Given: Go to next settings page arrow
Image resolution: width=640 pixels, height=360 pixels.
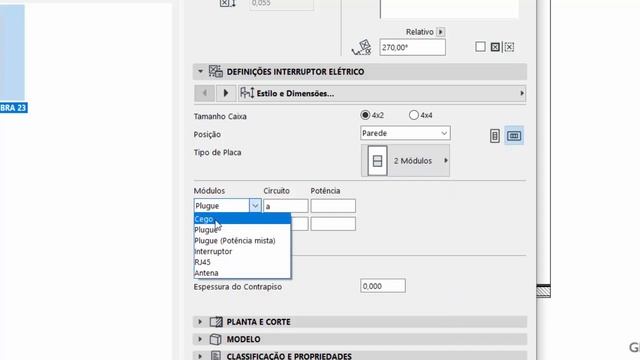Looking at the screenshot, I should (x=226, y=93).
